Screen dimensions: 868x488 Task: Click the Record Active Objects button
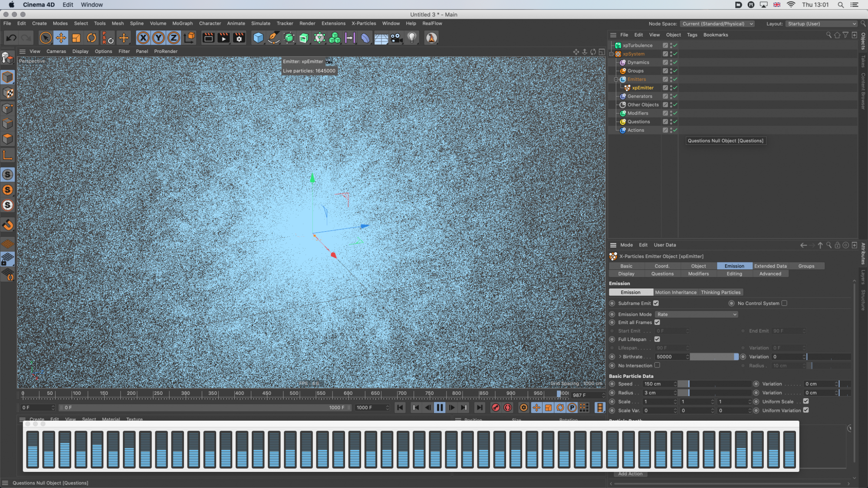(x=496, y=408)
